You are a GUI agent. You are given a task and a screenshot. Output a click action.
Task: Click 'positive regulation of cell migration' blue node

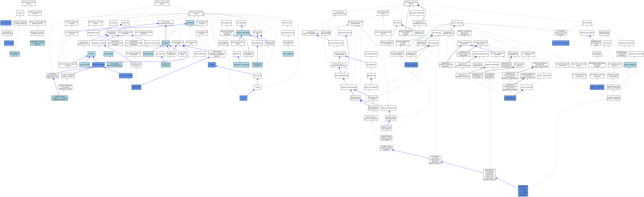(x=411, y=65)
